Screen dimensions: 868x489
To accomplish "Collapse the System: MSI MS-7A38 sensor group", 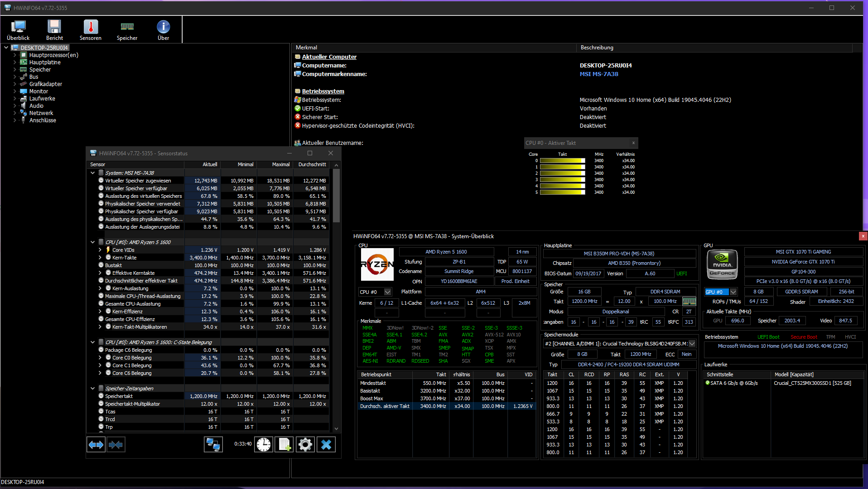I will [x=92, y=173].
